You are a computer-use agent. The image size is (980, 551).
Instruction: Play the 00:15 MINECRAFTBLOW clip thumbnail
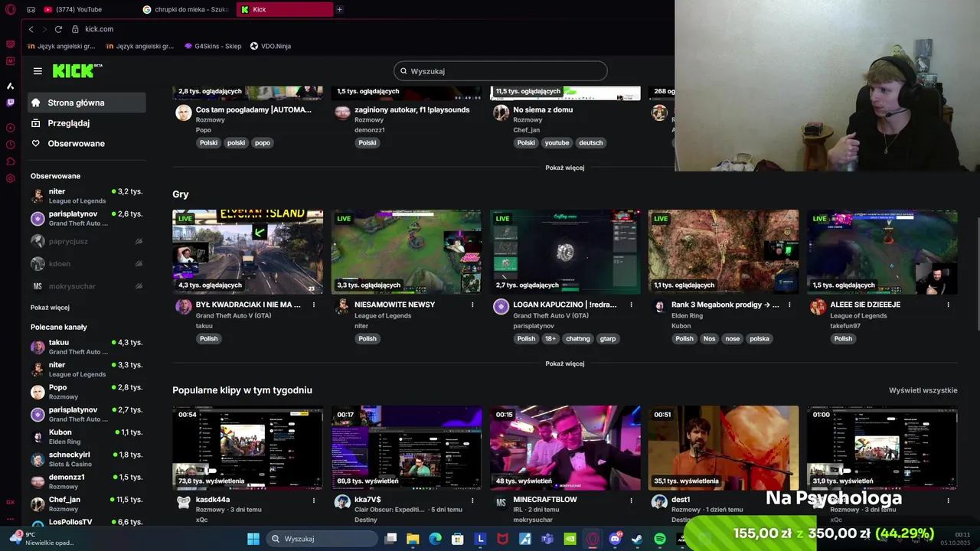click(565, 448)
